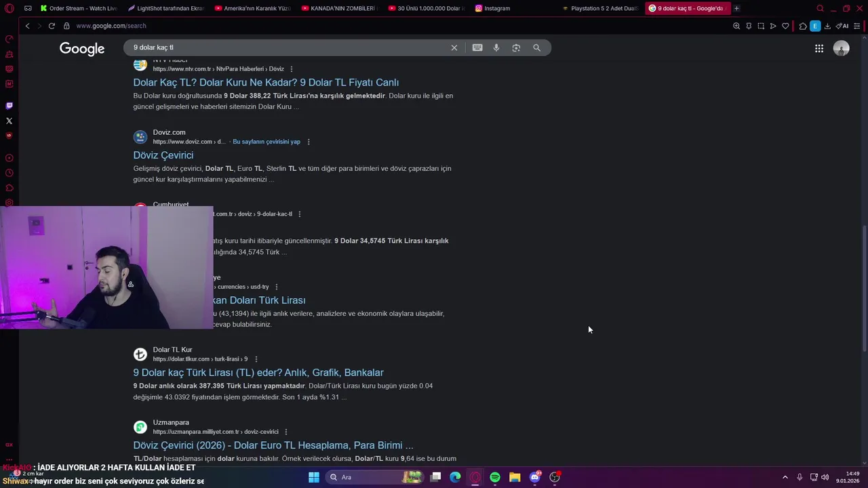Open Microsoft Edge from the taskbar
This screenshot has height=488, width=868.
tap(455, 477)
